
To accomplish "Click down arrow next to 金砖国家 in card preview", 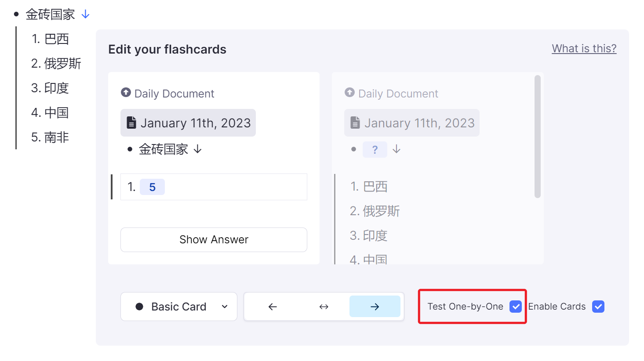I will pos(198,149).
